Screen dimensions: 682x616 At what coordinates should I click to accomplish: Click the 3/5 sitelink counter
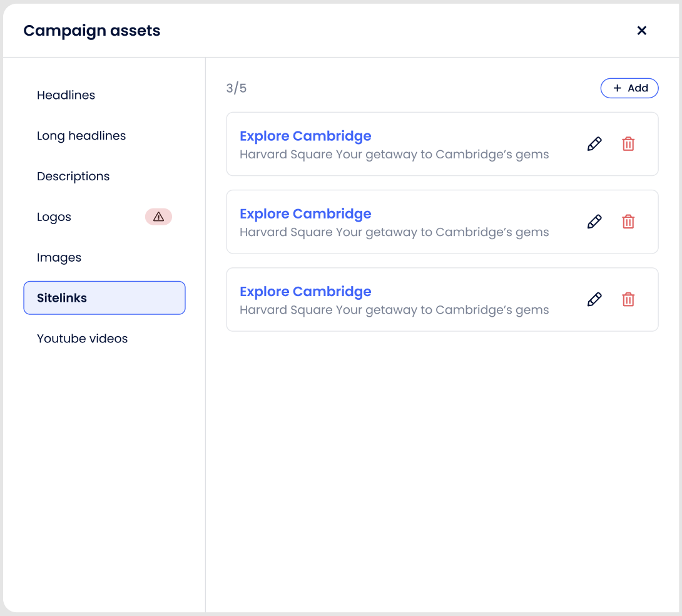tap(237, 88)
